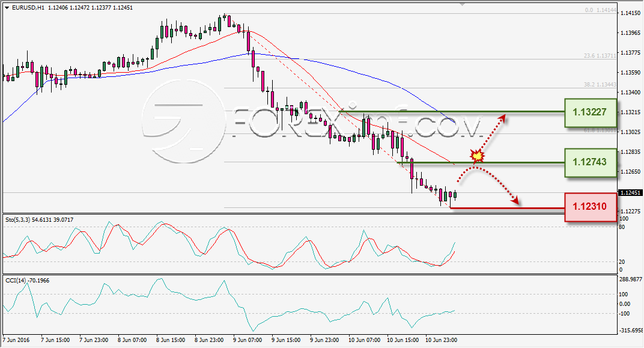Click price scale value 1.13775
644x348 pixels.
(630, 52)
